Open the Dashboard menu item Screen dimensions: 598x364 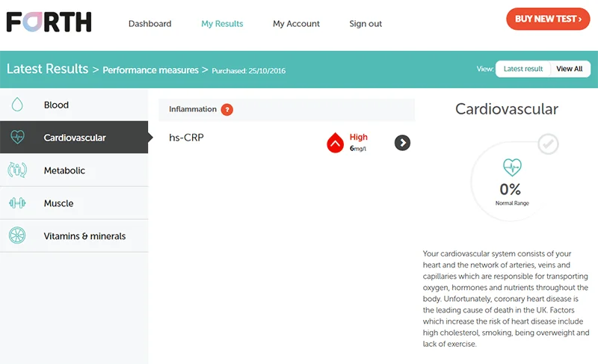pos(149,24)
